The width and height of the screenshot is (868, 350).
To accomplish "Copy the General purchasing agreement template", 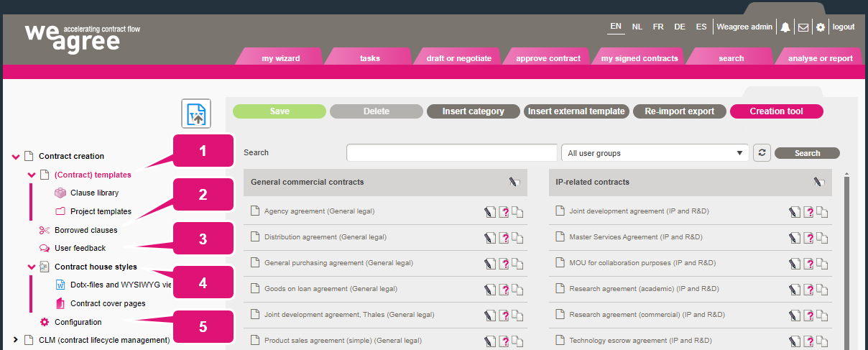I will (x=518, y=263).
